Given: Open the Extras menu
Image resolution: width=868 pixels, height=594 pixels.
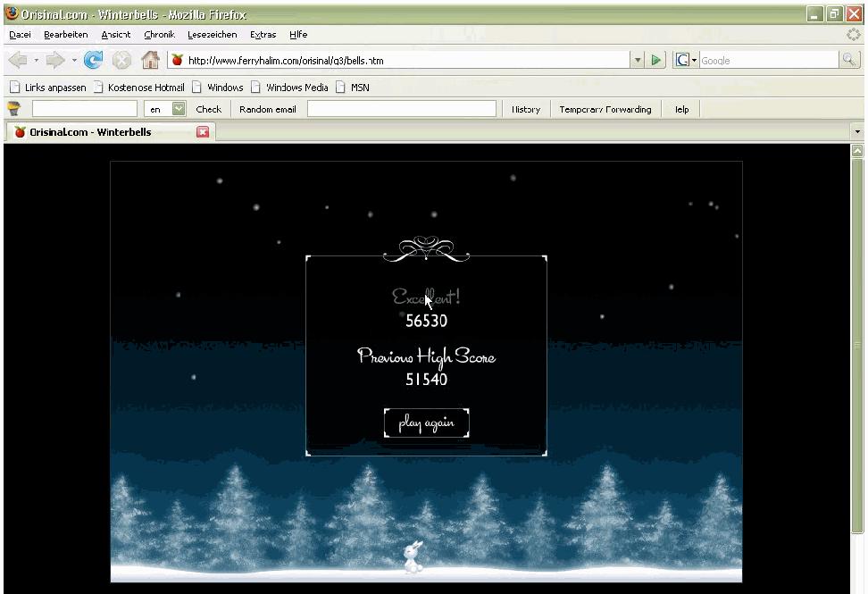Looking at the screenshot, I should point(263,34).
